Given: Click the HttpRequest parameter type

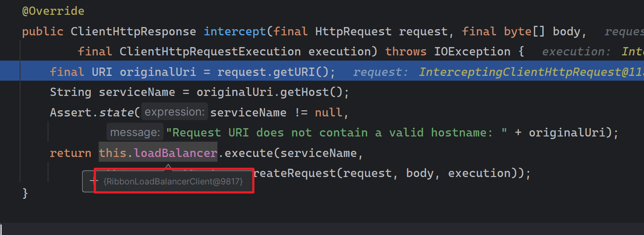Looking at the screenshot, I should click(353, 31).
